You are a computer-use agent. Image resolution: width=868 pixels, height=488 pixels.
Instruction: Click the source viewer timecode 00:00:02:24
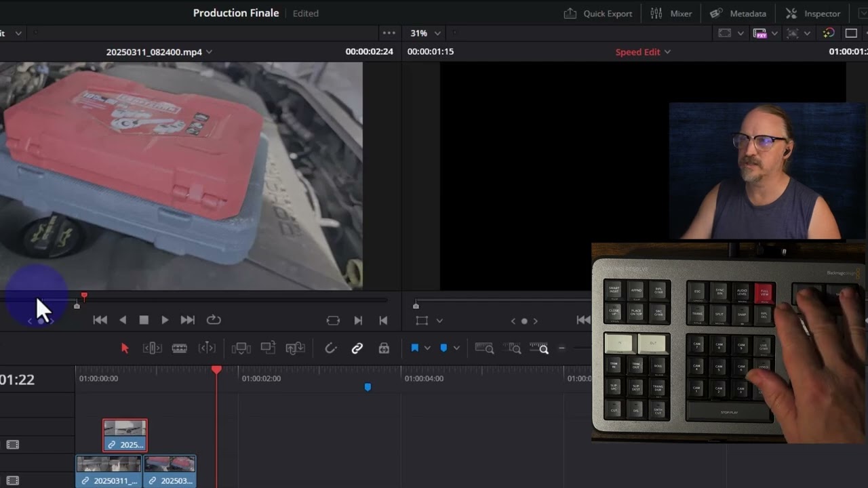point(369,52)
